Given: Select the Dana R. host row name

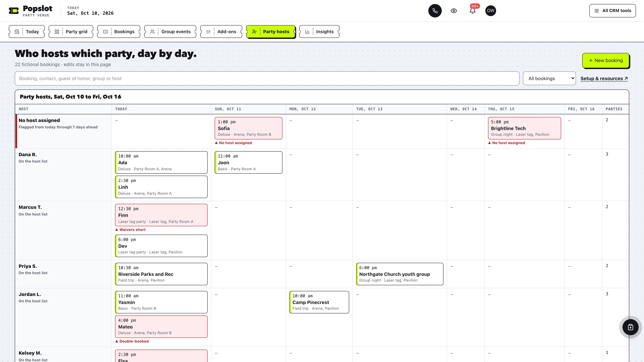Looking at the screenshot, I should (x=28, y=155).
